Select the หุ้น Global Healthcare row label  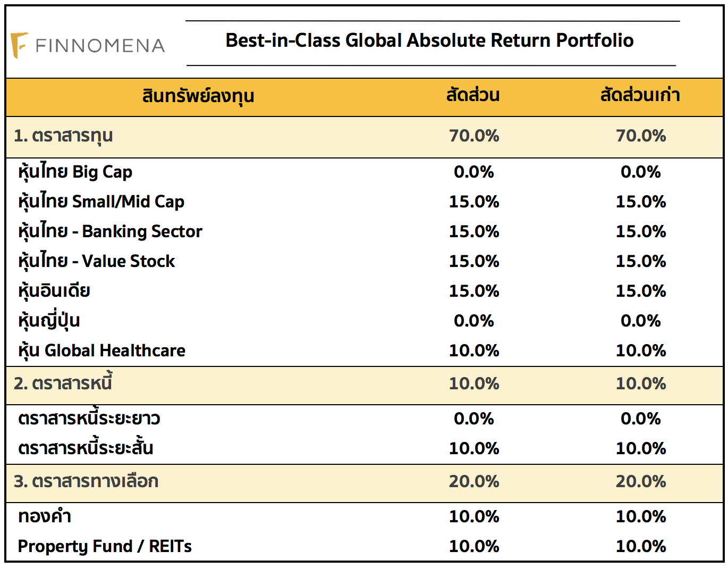[101, 351]
